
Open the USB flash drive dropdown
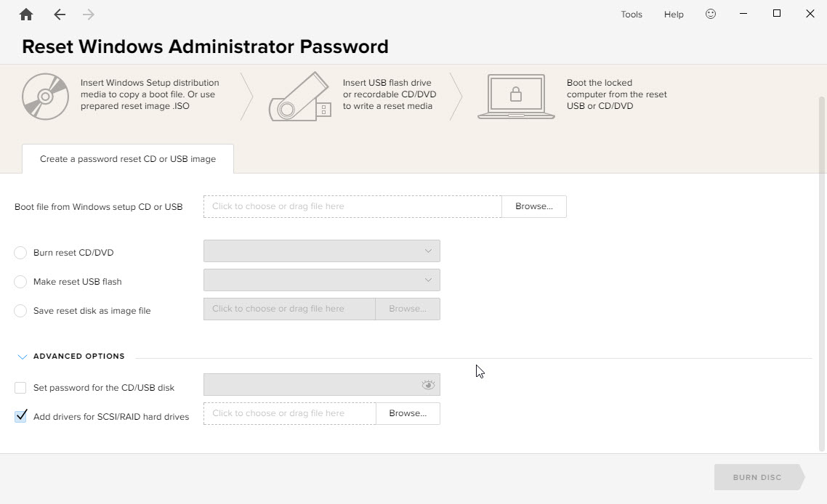pyautogui.click(x=322, y=280)
